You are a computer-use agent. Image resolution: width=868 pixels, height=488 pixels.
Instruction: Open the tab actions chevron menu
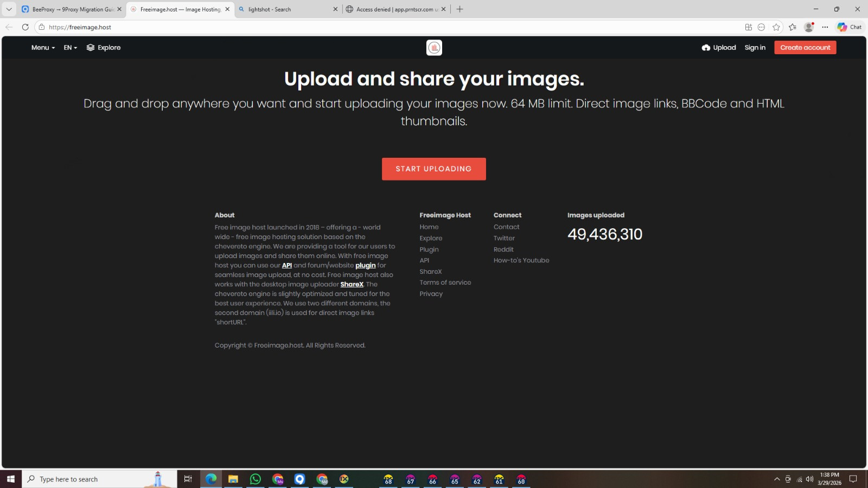point(9,9)
